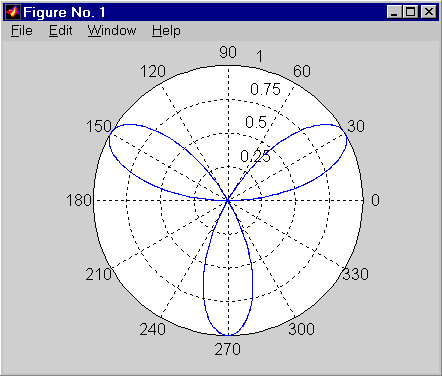Viewport: 442px width, 376px height.
Task: Open the Help menu
Action: (x=166, y=31)
